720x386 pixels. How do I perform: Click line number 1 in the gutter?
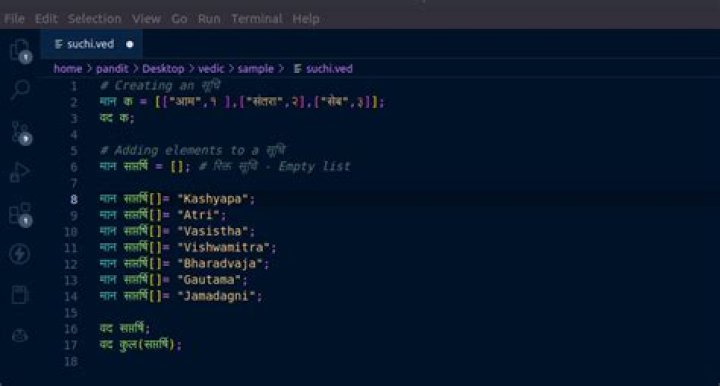pyautogui.click(x=74, y=86)
